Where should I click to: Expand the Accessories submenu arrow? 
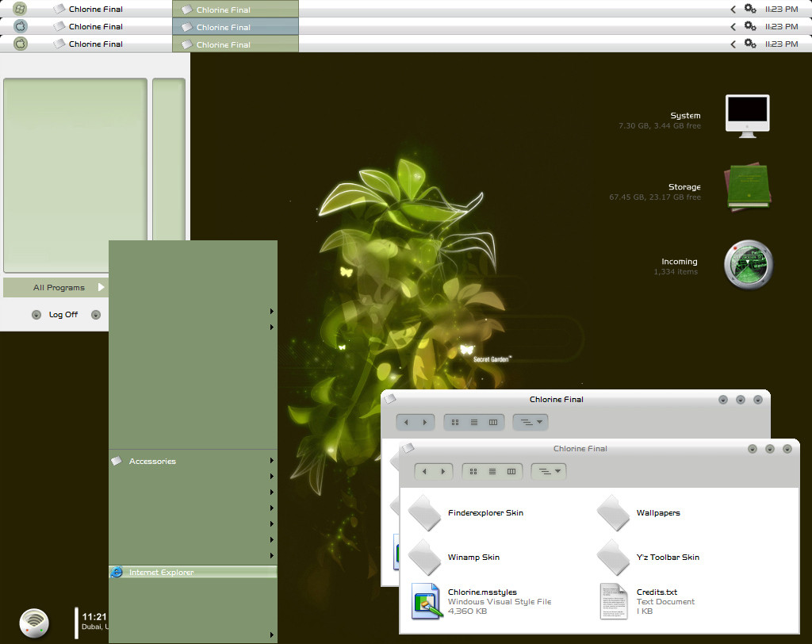click(x=272, y=461)
